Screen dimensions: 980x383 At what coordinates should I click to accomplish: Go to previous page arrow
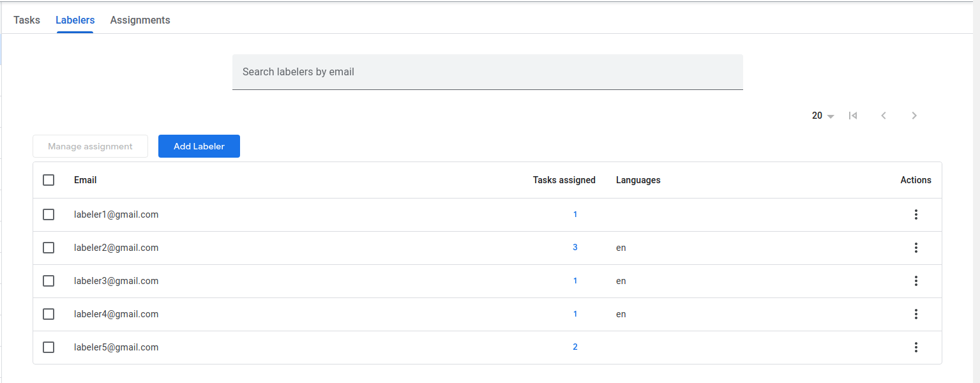click(x=884, y=116)
